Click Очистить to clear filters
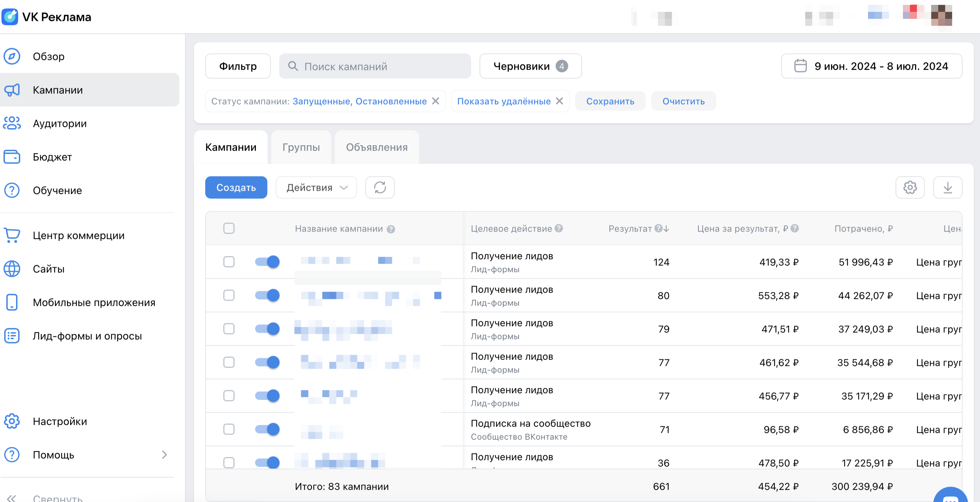This screenshot has width=980, height=502. click(683, 101)
